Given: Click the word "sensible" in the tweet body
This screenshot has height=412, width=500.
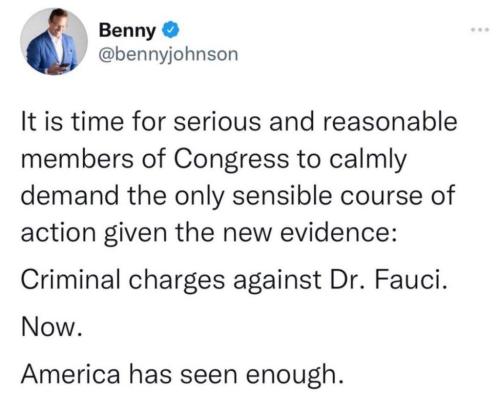Looking at the screenshot, I should [282, 196].
